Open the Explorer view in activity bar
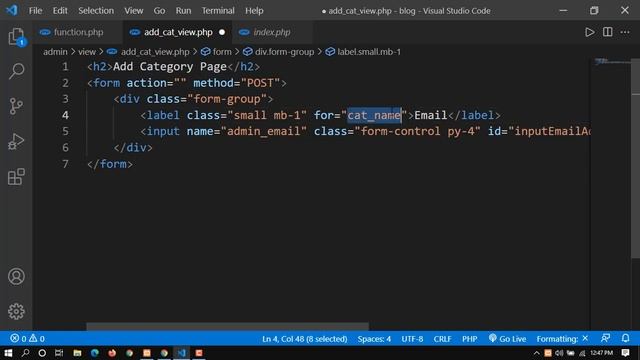Viewport: 640px width, 360px height. point(16,37)
